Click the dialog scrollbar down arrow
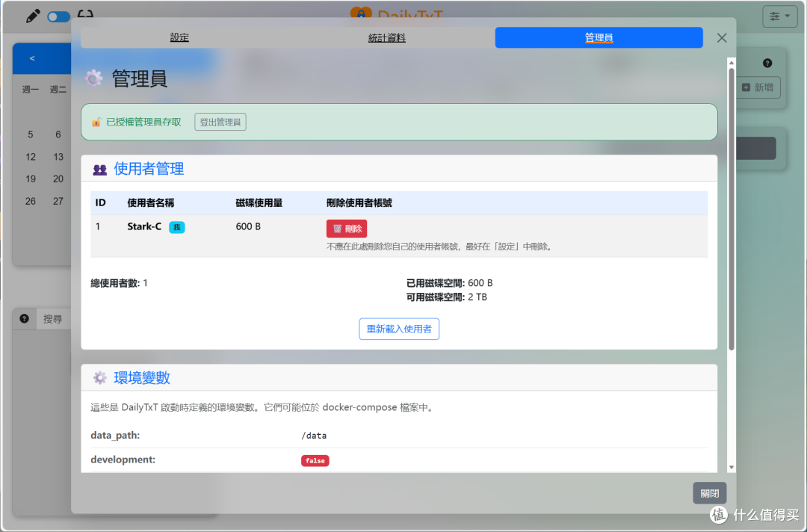Viewport: 807px width, 532px height. click(732, 467)
